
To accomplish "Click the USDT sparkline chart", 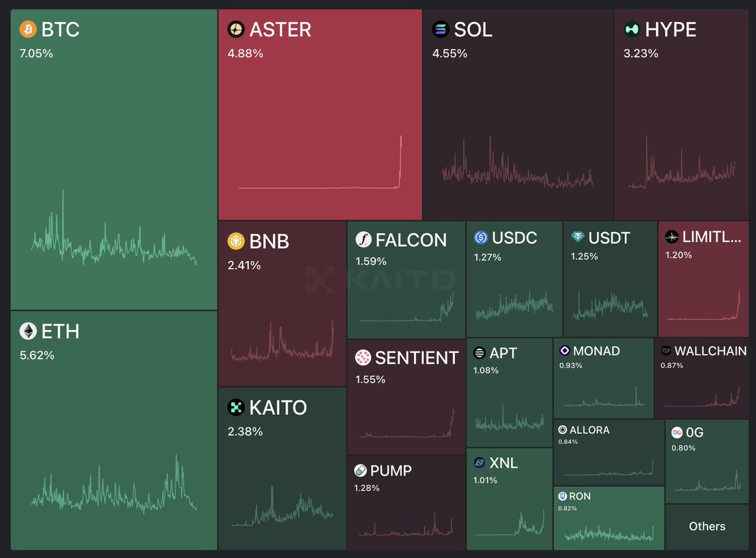I will 610,306.
